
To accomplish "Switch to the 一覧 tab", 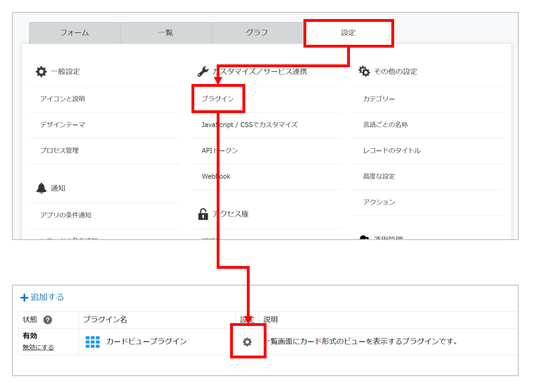I will click(166, 32).
